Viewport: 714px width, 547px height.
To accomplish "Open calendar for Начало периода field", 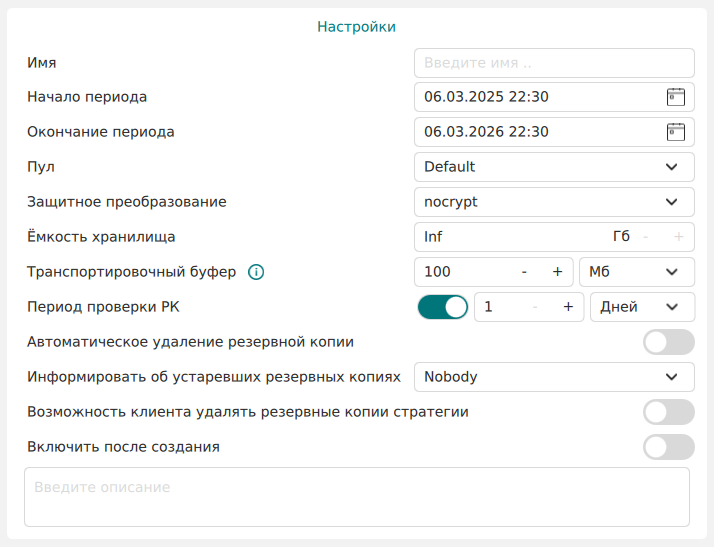I will [676, 97].
